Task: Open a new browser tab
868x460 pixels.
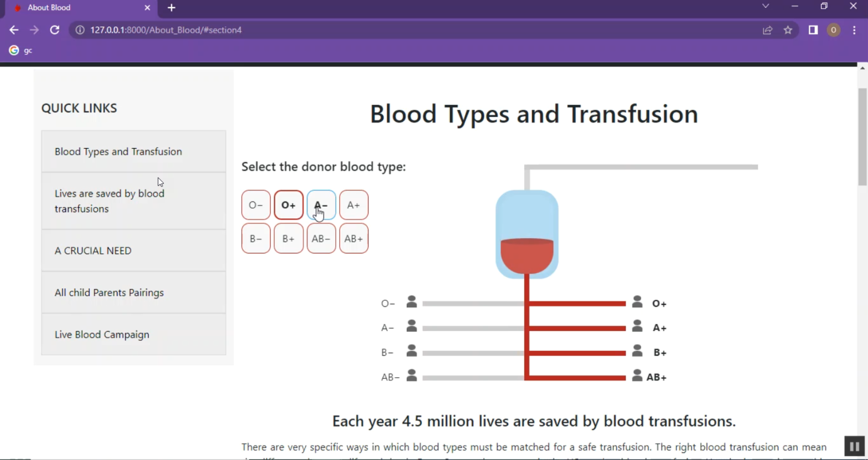Action: click(x=171, y=8)
